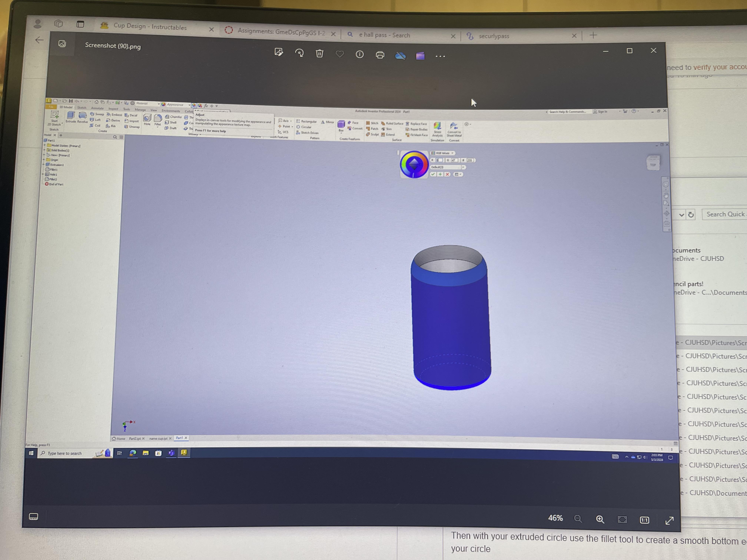Expand Model States: [Primary] node

pyautogui.click(x=45, y=145)
